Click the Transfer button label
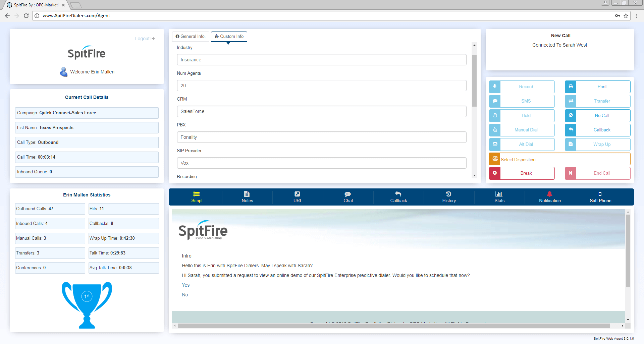644x344 pixels. coord(602,101)
